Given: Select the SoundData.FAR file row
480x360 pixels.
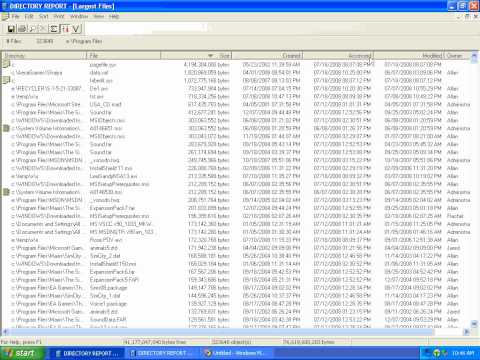Looking at the screenshot, I should (236, 320).
